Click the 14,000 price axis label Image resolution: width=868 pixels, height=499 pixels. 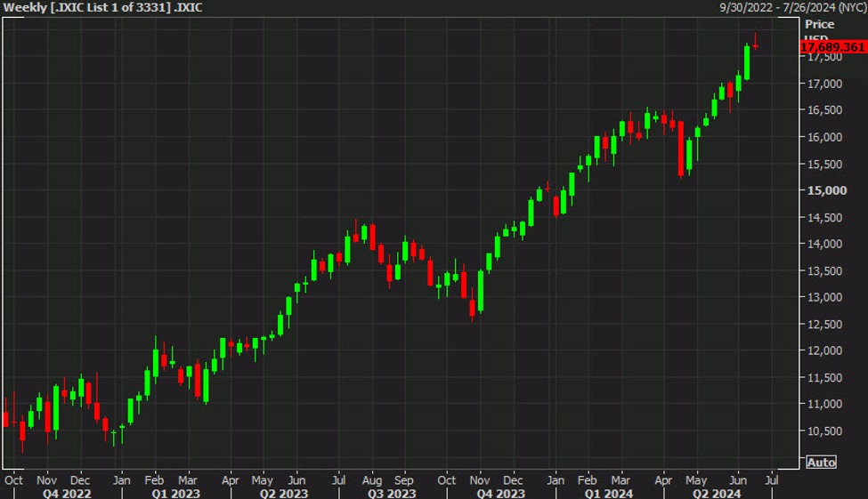pyautogui.click(x=824, y=244)
